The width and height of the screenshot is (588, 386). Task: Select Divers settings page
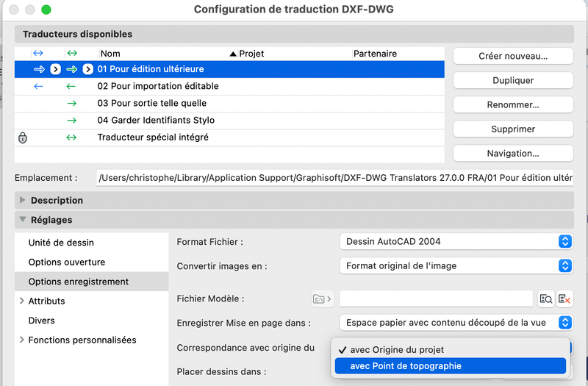coord(91,321)
